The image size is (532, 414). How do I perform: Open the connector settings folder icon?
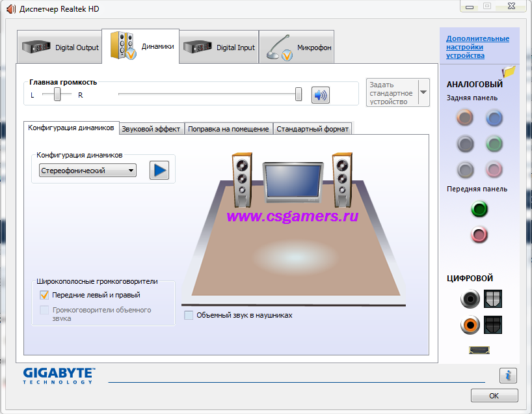click(x=509, y=72)
